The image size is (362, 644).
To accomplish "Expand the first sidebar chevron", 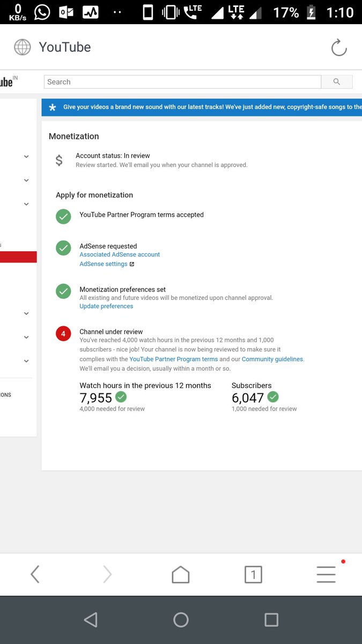I will pyautogui.click(x=26, y=157).
